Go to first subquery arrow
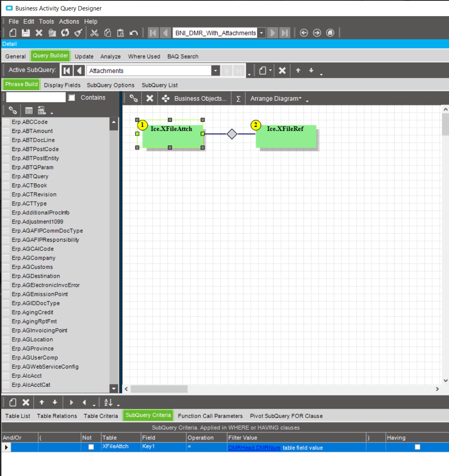The height and width of the screenshot is (476, 449). tap(67, 71)
